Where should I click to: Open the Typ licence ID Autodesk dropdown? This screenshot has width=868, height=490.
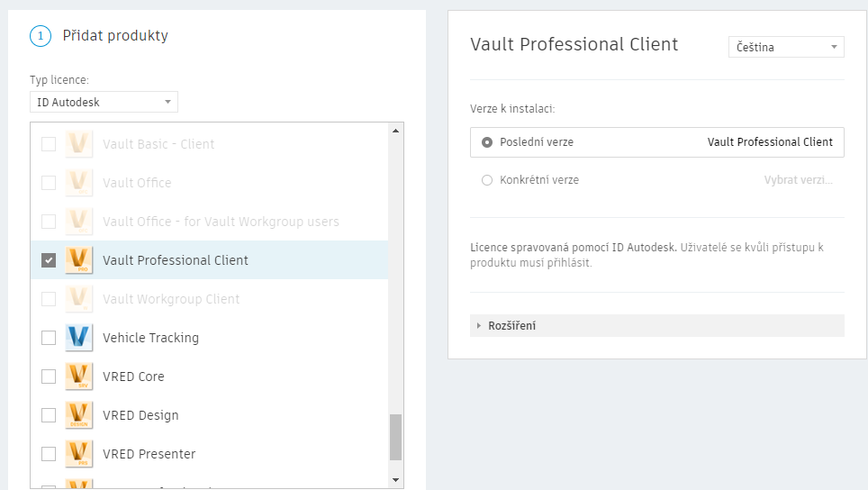coord(104,103)
